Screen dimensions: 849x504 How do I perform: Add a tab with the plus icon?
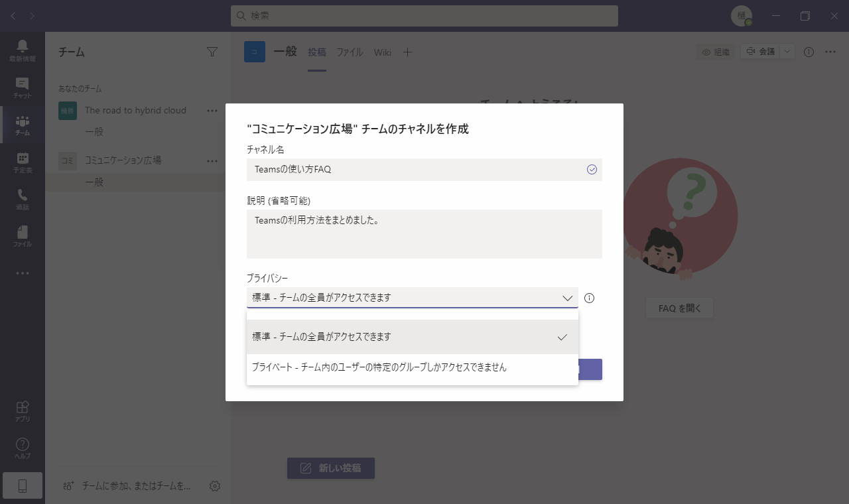pyautogui.click(x=408, y=52)
